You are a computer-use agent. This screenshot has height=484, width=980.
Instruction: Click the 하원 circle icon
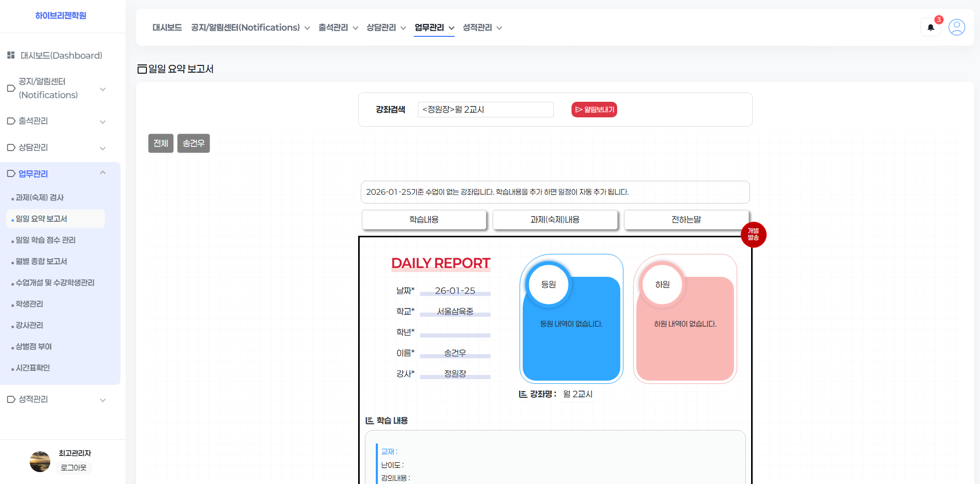pyautogui.click(x=662, y=285)
